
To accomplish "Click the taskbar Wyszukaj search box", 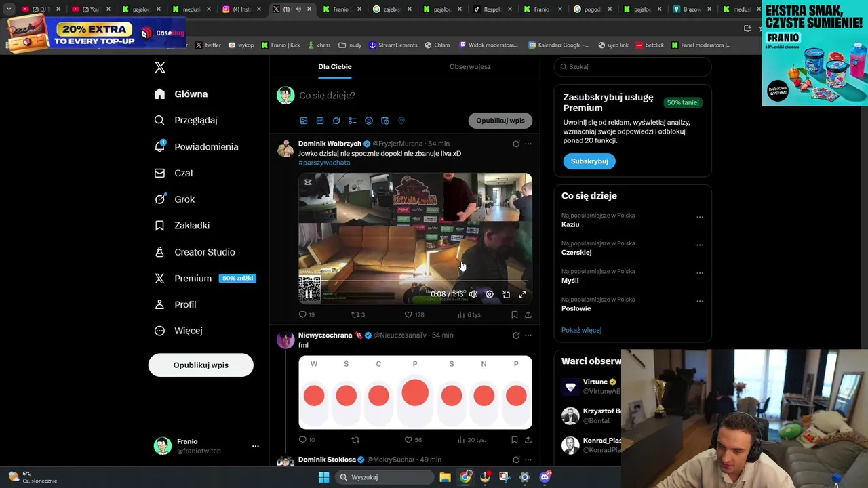I will tap(384, 477).
